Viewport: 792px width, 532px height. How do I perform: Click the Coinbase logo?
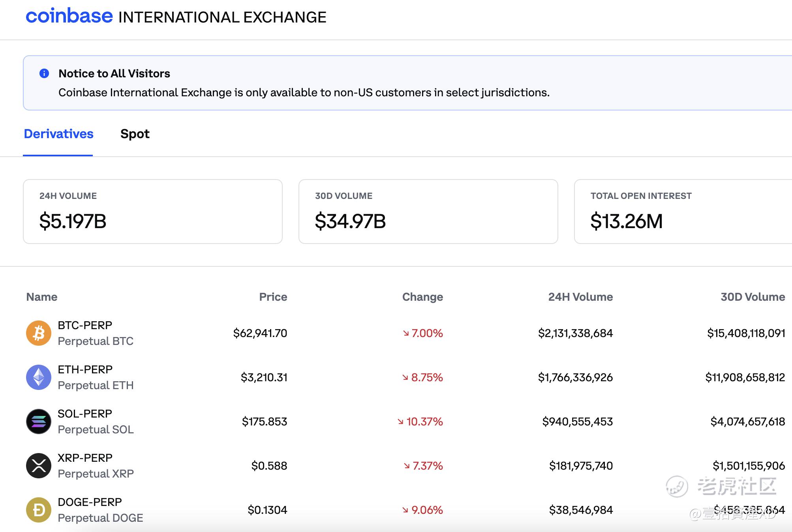[x=69, y=16]
